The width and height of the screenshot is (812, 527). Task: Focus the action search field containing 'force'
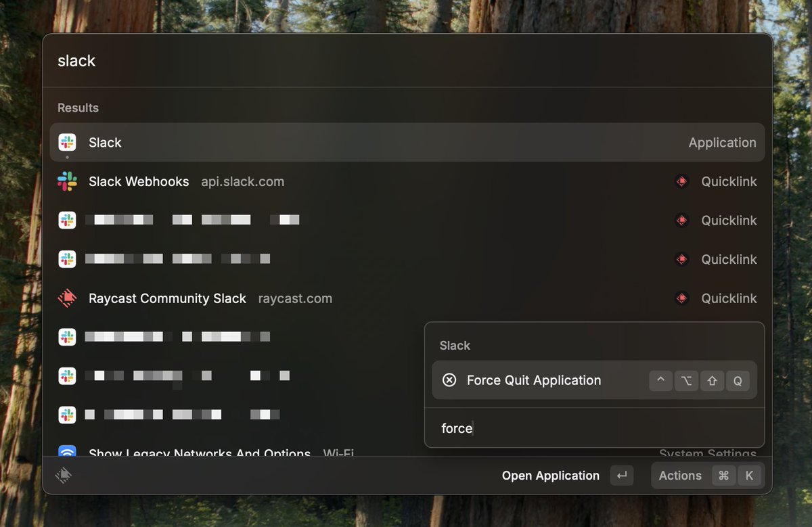[594, 428]
